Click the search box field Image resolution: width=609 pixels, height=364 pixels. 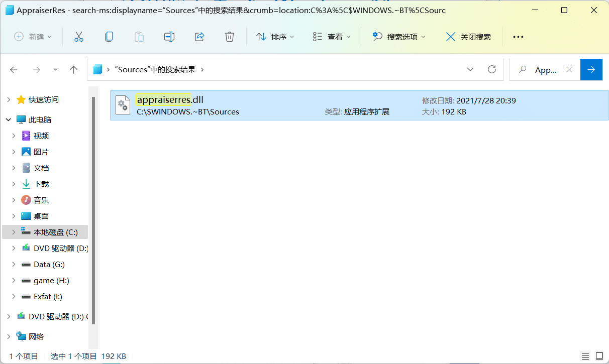[x=545, y=70]
